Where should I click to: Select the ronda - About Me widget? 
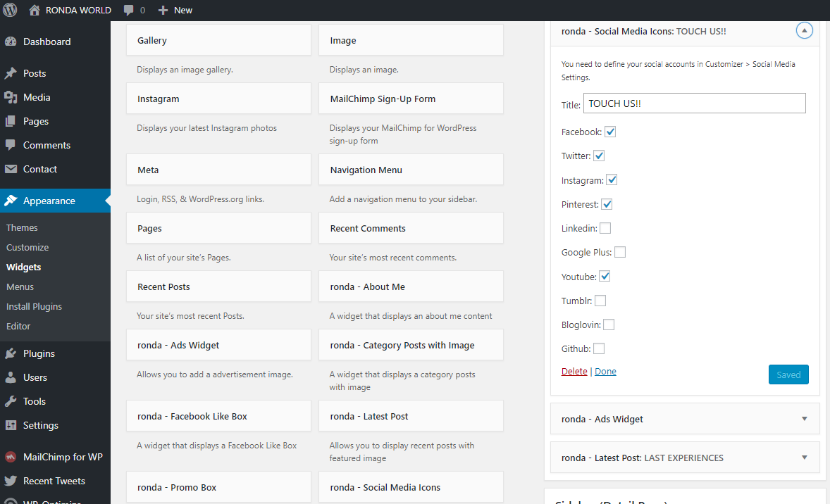click(x=411, y=286)
